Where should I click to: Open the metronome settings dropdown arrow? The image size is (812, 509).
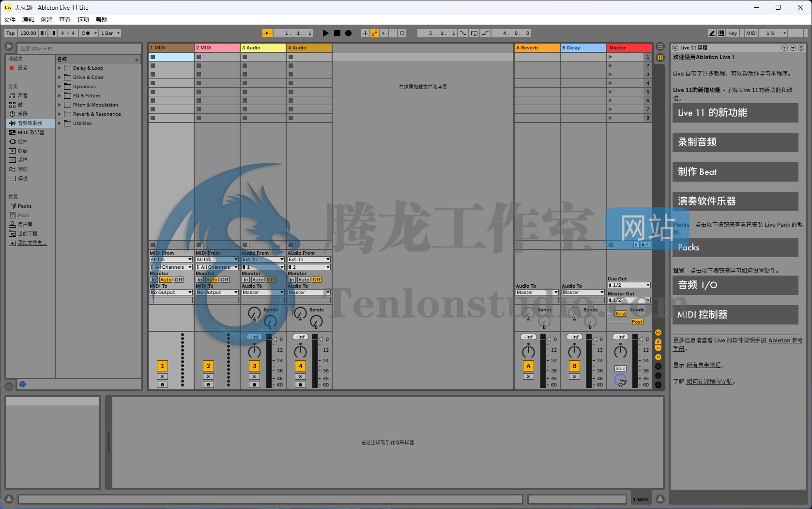tap(95, 33)
